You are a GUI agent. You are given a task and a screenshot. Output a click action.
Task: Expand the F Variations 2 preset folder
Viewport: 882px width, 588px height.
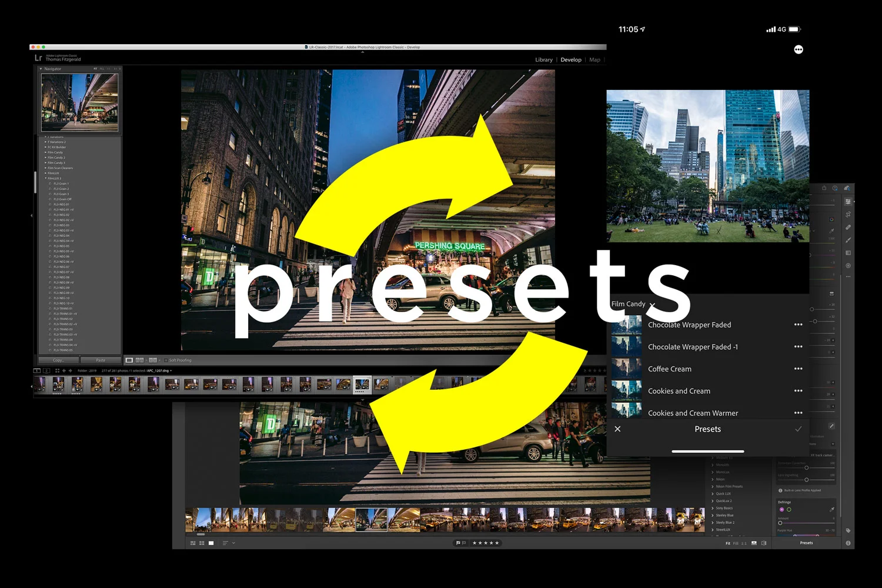click(45, 142)
